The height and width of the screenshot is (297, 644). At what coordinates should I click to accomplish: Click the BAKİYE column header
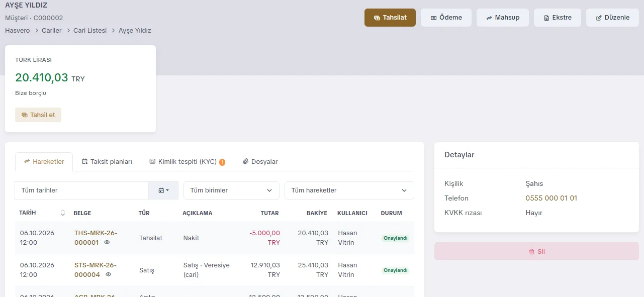click(x=317, y=213)
